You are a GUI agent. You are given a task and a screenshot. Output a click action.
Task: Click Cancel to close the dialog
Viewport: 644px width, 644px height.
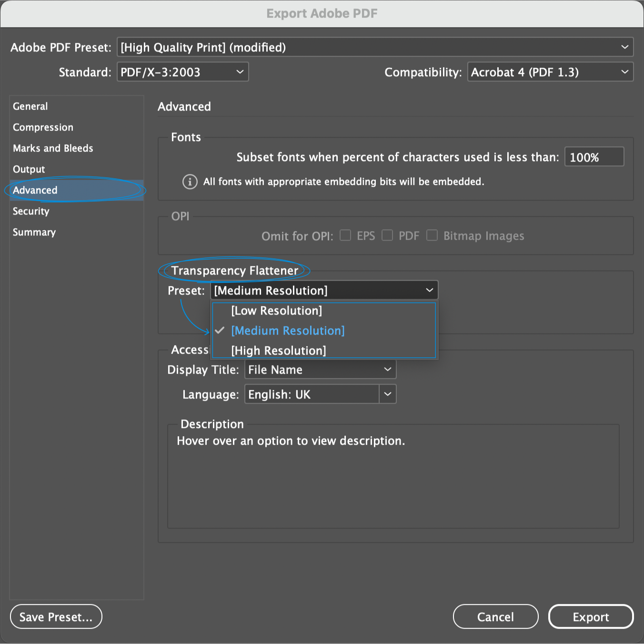495,616
